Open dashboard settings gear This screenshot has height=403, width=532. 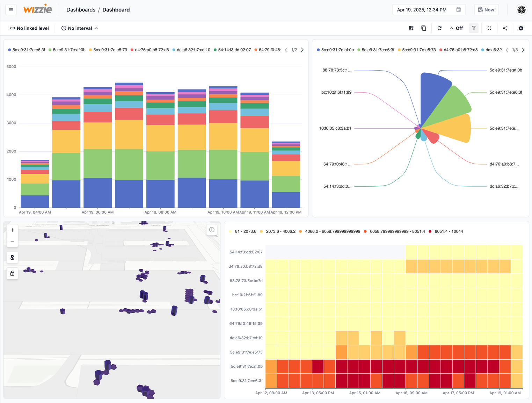[x=521, y=28]
